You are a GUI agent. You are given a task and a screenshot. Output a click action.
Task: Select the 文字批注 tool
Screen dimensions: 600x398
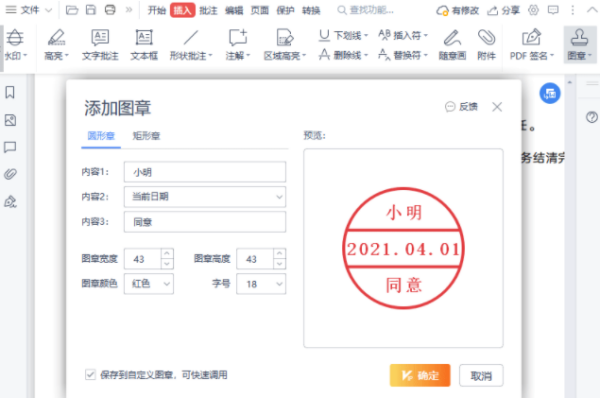click(x=100, y=45)
